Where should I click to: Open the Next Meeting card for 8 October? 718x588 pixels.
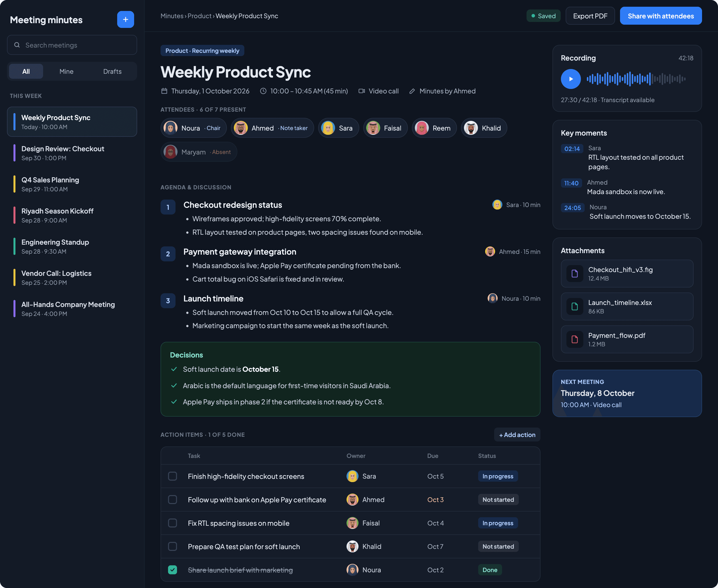pyautogui.click(x=627, y=393)
